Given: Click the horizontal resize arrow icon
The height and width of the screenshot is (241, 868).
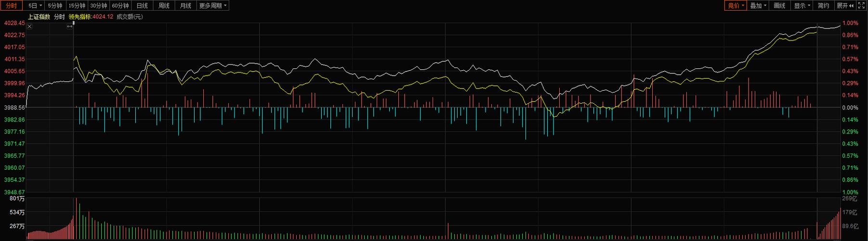Looking at the screenshot, I should [x=70, y=27].
